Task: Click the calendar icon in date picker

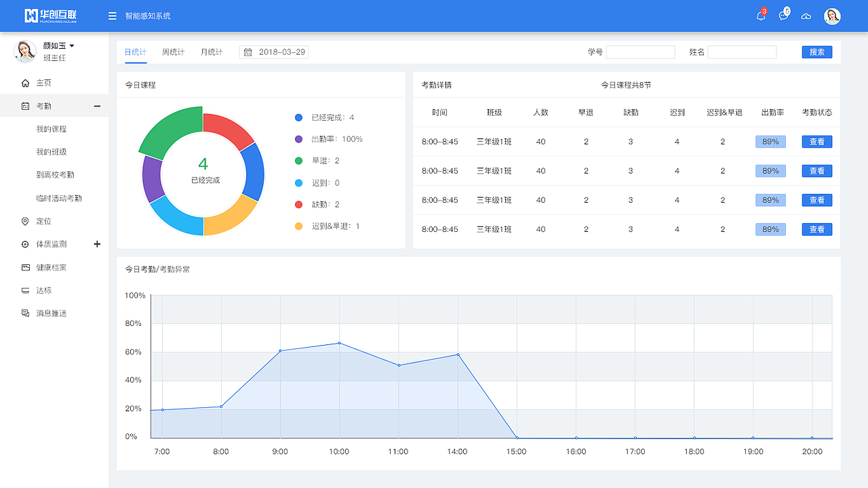Action: click(x=248, y=52)
